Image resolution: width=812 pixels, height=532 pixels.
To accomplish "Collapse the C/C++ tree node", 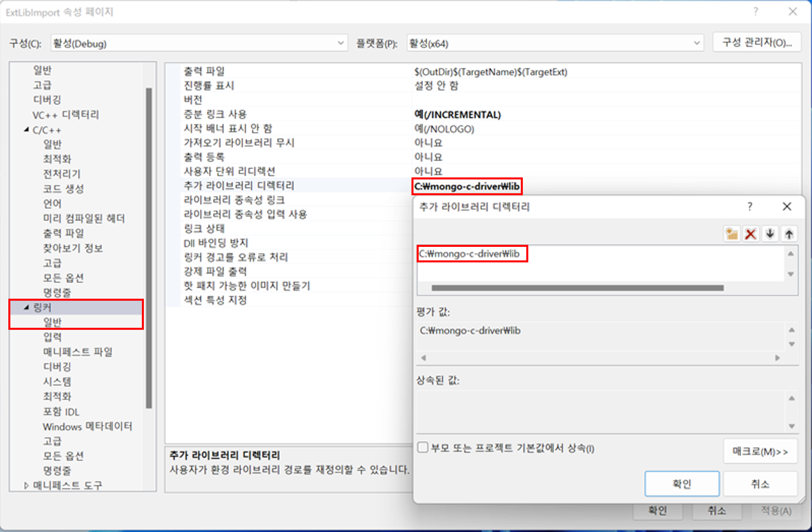I will click(26, 129).
